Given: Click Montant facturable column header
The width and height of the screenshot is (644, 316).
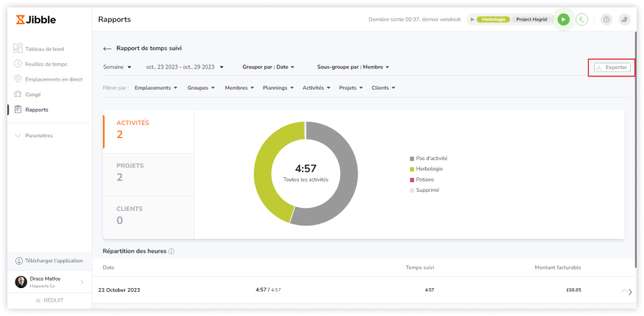Looking at the screenshot, I should (x=558, y=267).
